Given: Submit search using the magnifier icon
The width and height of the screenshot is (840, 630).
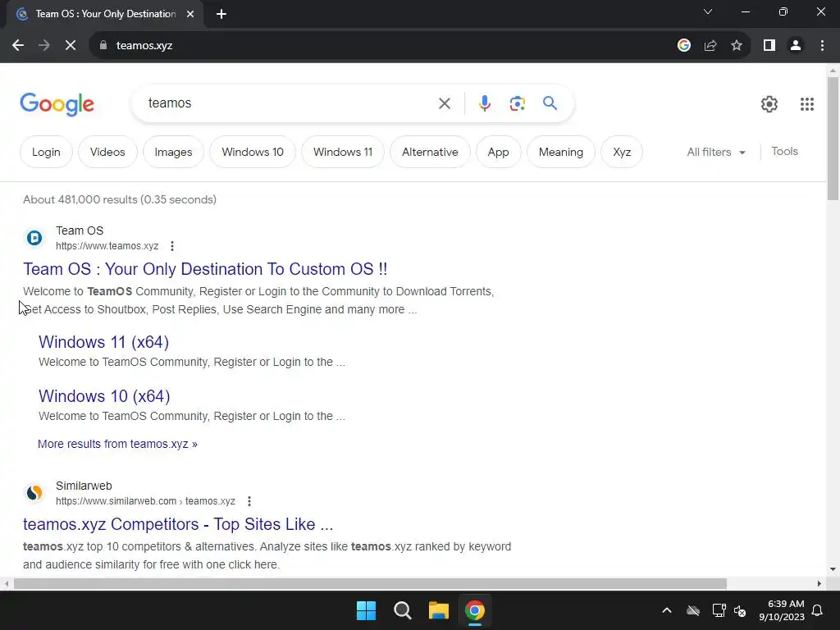Looking at the screenshot, I should click(x=550, y=103).
